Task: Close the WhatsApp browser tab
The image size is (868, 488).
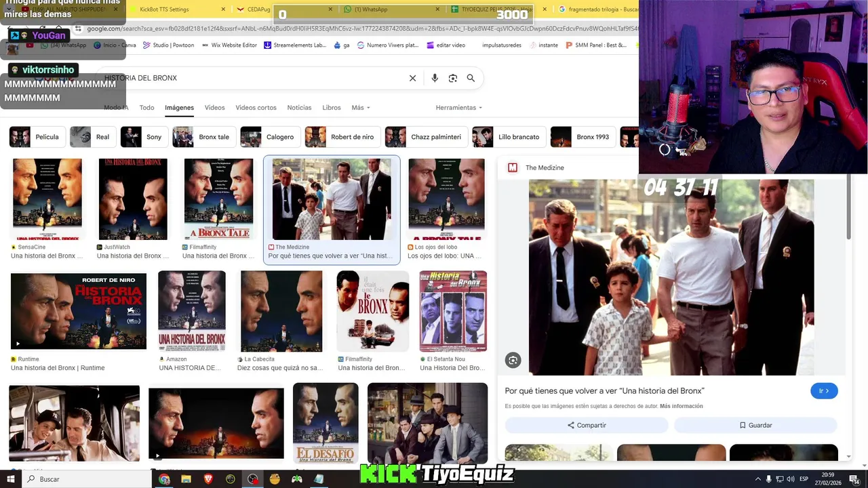Action: pos(438,9)
